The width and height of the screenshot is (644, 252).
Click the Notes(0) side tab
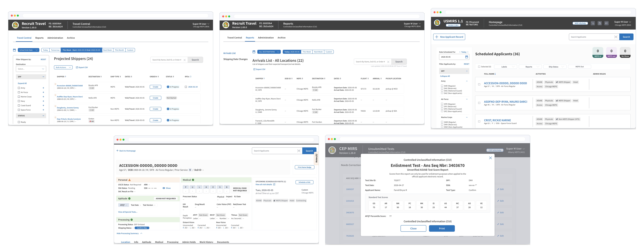316,158
